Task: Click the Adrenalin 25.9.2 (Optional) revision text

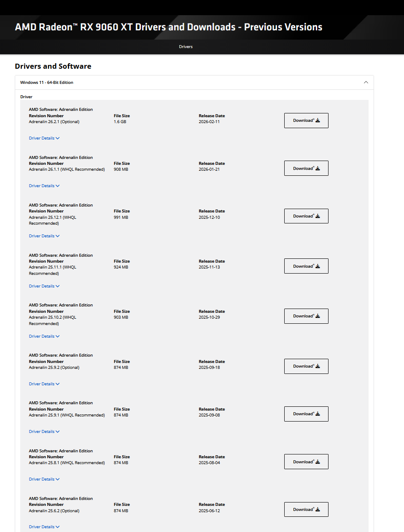Action: [54, 368]
